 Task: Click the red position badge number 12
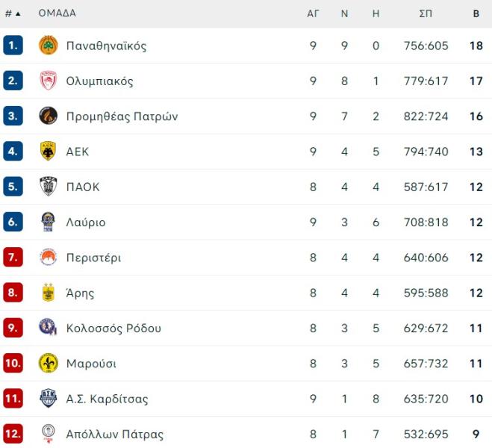coord(13,434)
